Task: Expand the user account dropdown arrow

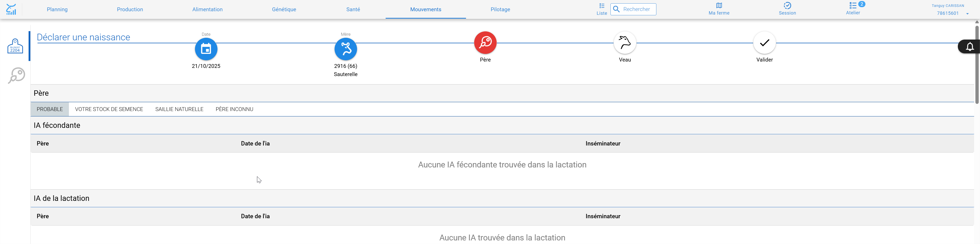Action: click(x=967, y=14)
